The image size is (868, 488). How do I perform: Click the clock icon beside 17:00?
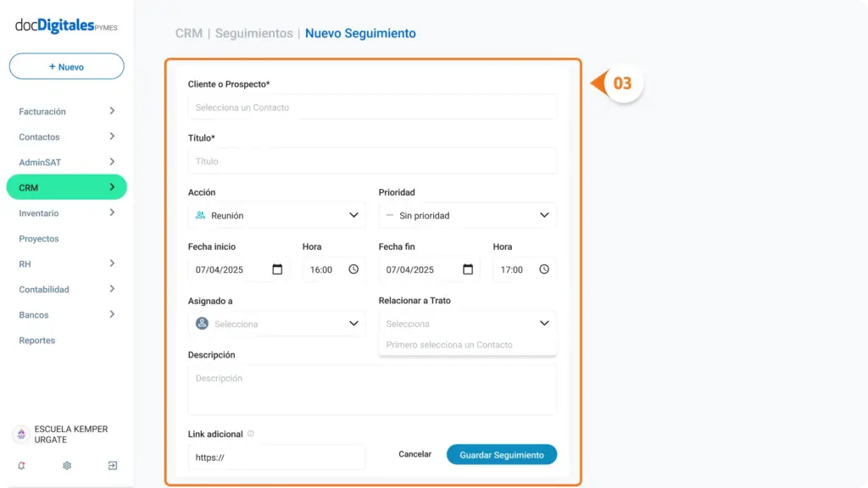coord(544,269)
